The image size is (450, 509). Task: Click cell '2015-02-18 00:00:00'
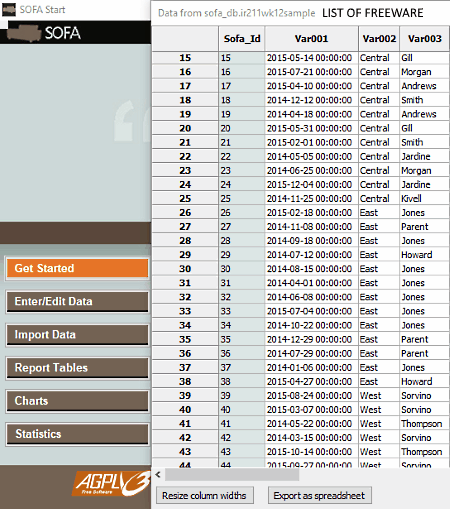[x=311, y=213]
